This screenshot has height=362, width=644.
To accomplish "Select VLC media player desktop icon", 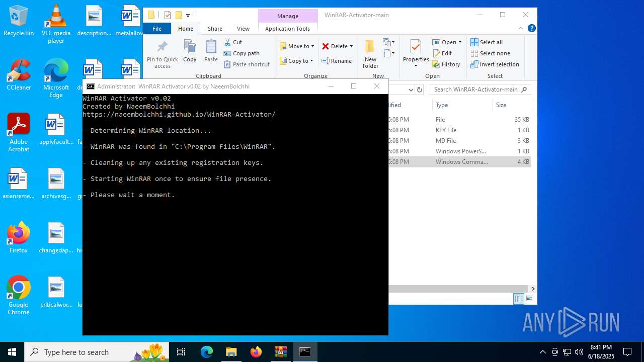I will [56, 24].
